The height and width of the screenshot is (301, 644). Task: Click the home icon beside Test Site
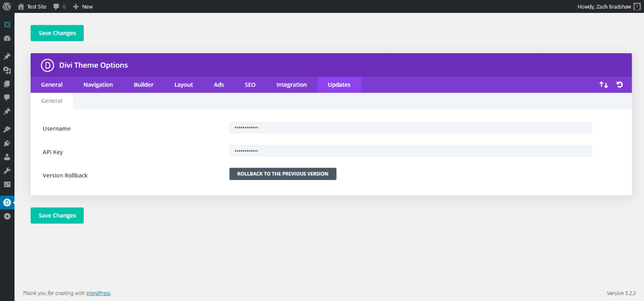tap(21, 6)
